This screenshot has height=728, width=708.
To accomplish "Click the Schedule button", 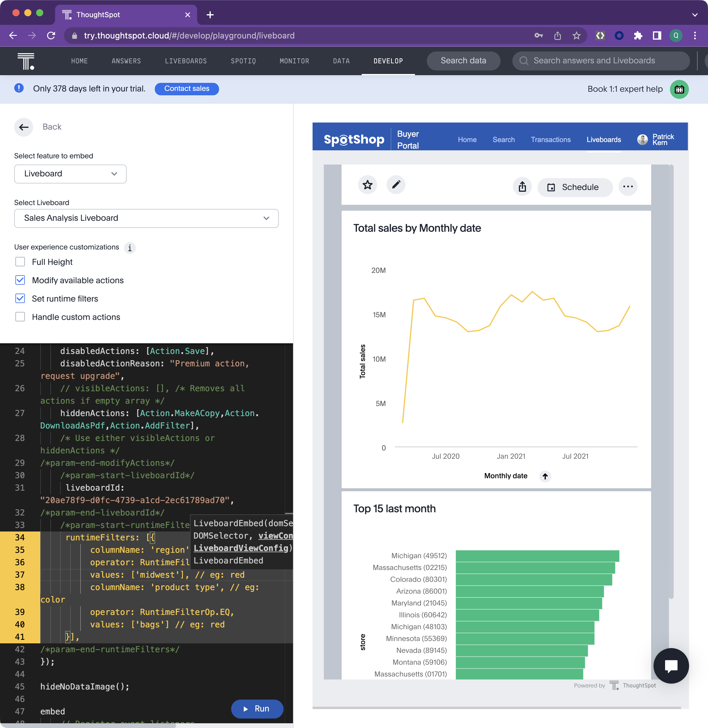I will (x=575, y=187).
